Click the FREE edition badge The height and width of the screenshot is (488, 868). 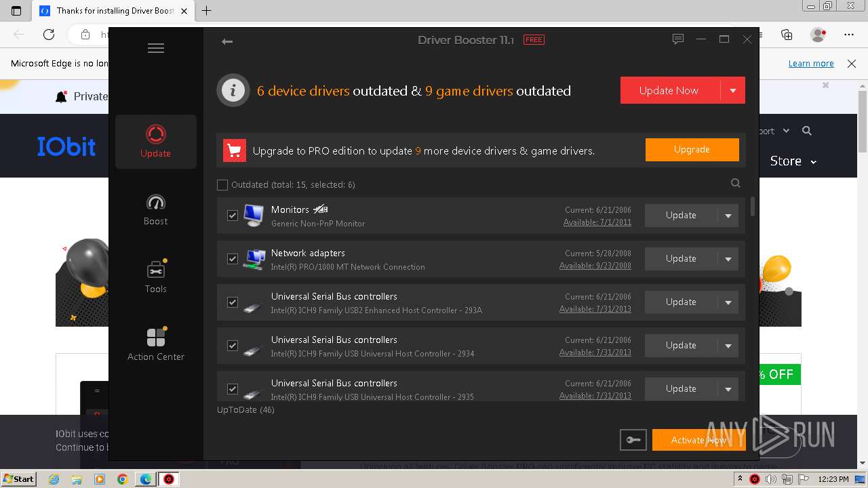tap(534, 40)
